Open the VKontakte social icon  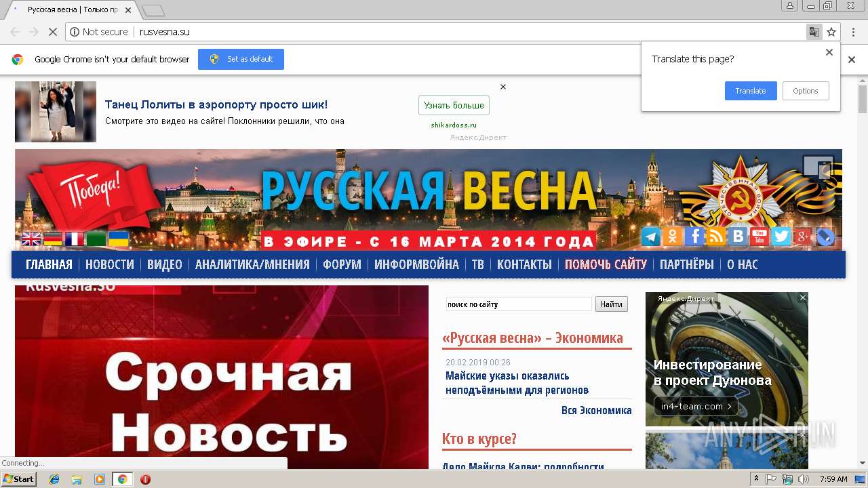click(x=738, y=237)
